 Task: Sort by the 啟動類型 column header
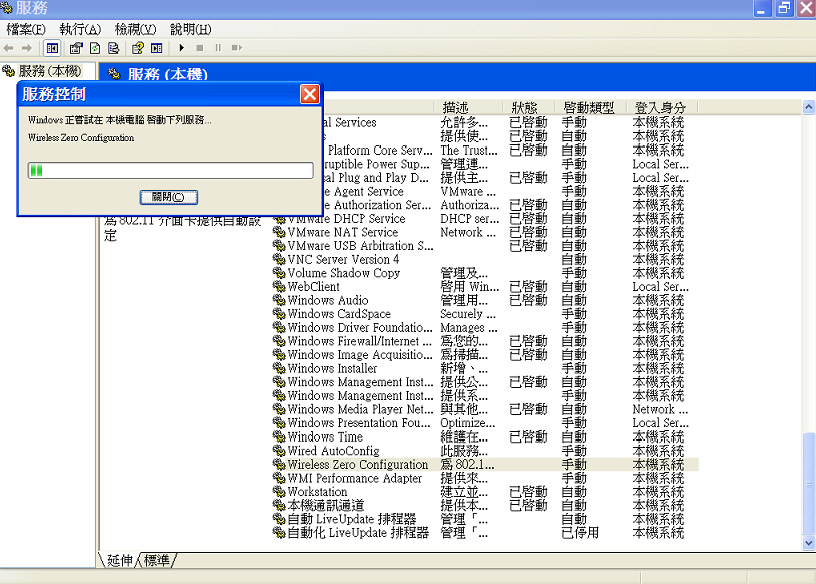coord(590,108)
